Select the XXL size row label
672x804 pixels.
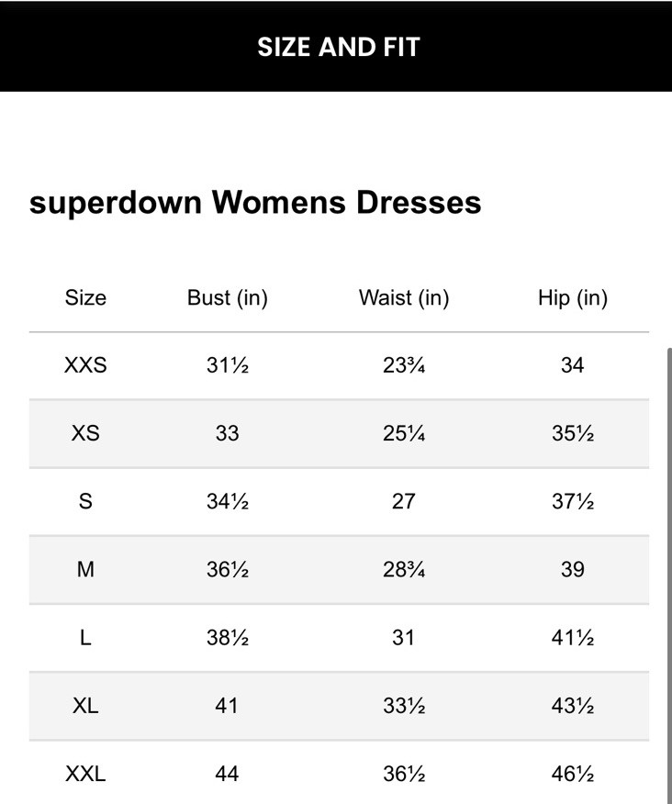(85, 774)
